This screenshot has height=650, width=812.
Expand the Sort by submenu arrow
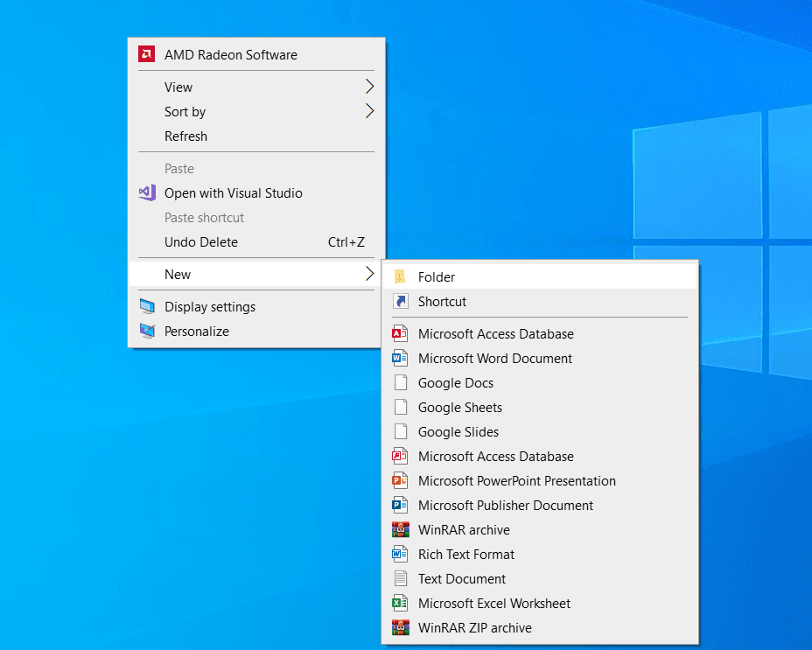pos(369,110)
